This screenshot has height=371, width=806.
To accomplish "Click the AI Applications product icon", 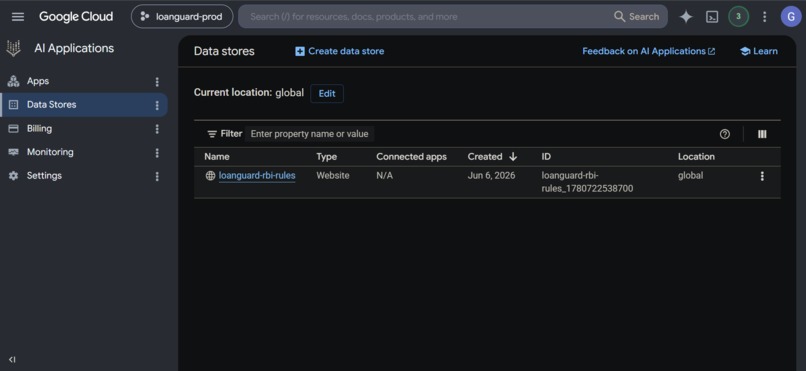I will 13,48.
